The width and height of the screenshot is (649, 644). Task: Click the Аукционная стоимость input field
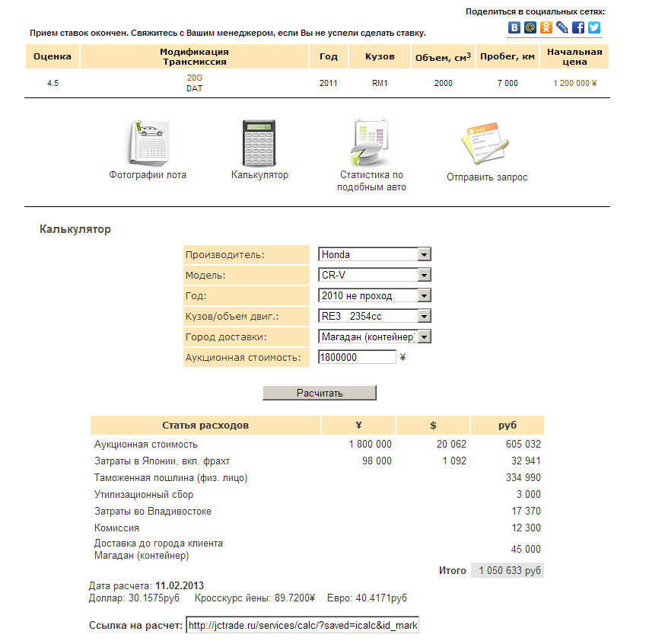click(357, 357)
